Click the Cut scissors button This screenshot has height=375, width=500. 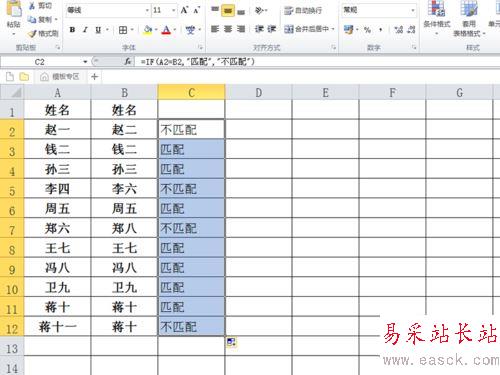coord(41,5)
